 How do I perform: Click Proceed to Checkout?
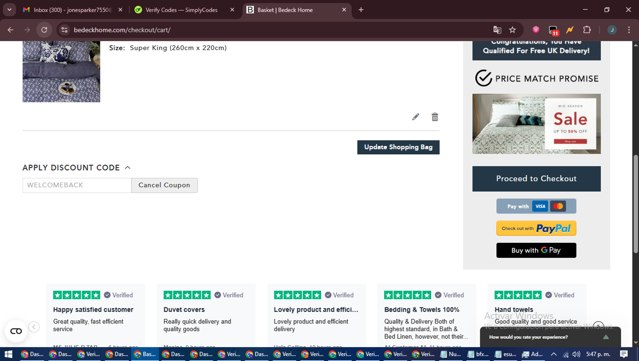536,178
